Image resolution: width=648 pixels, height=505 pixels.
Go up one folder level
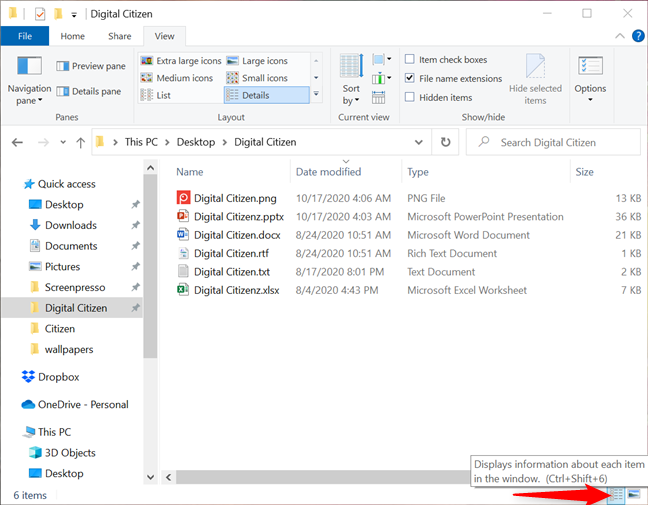coord(81,143)
